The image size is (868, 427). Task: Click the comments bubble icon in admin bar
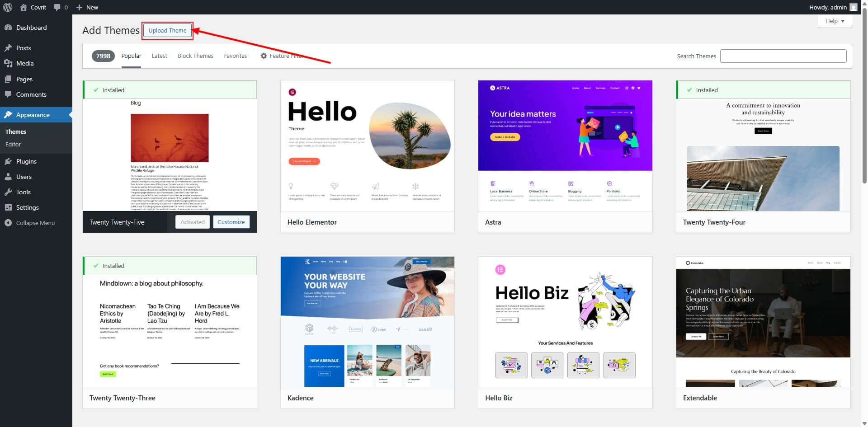coord(57,7)
